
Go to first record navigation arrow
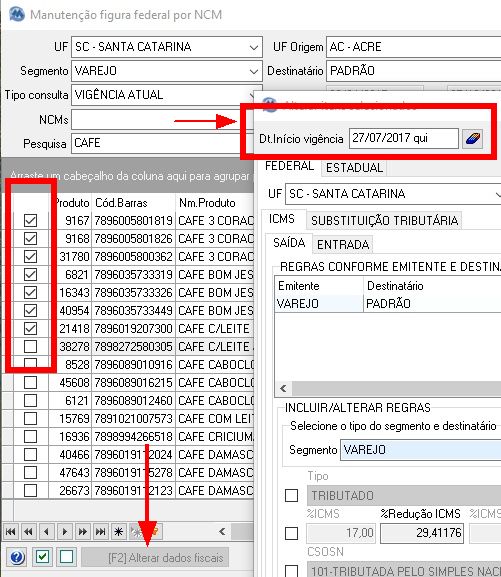(x=11, y=532)
